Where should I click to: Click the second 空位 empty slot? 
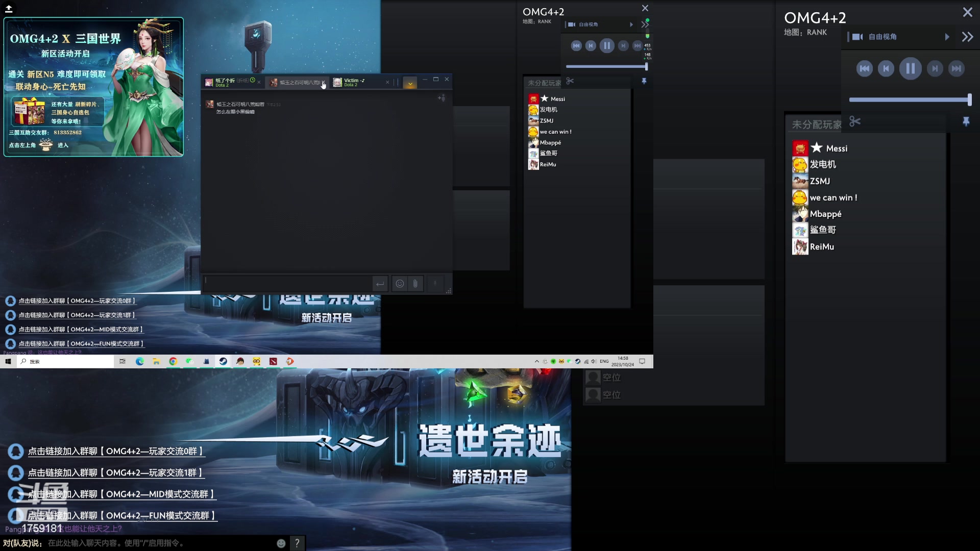click(603, 395)
